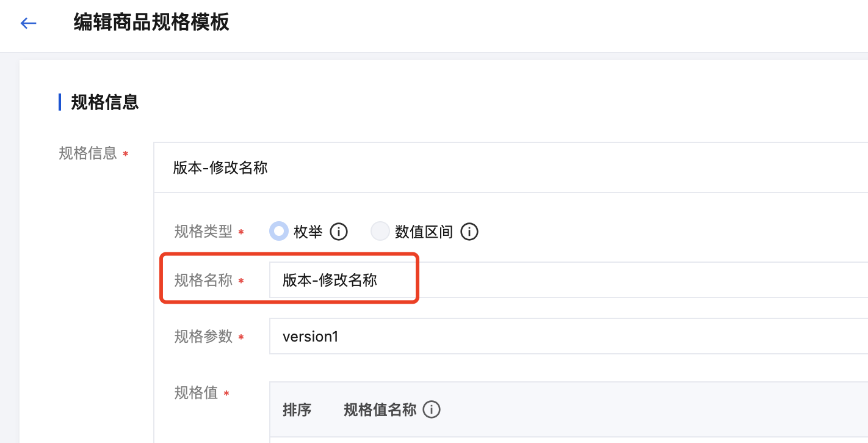
Task: Click the 规格名称 field label
Action: click(x=203, y=280)
